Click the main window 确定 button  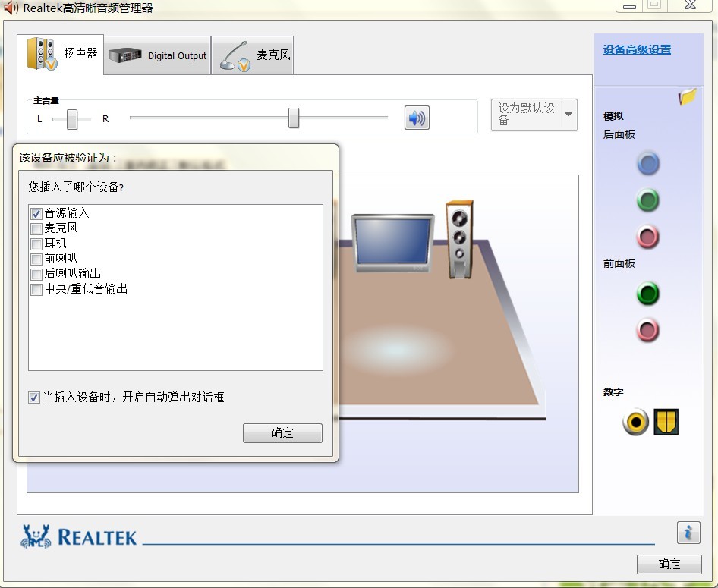pos(669,564)
